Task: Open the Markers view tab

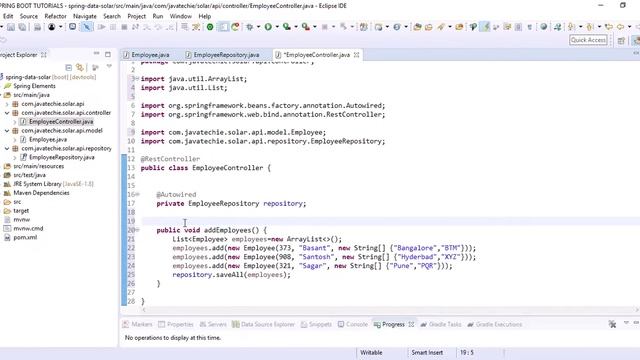Action: (137, 324)
